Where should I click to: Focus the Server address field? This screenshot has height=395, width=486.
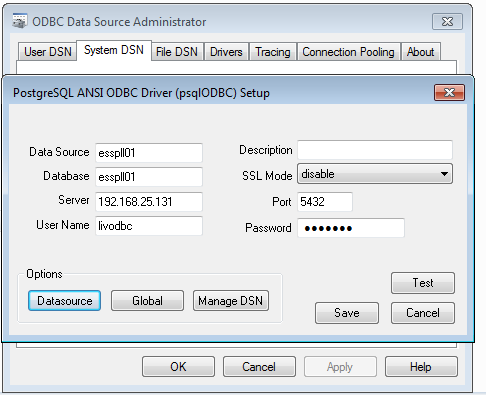click(x=149, y=201)
